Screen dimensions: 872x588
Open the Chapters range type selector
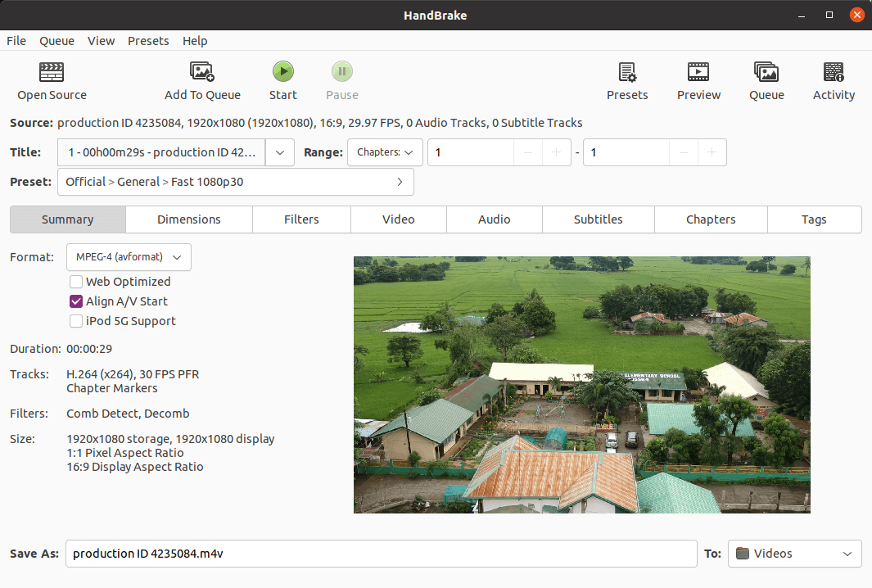coord(385,152)
